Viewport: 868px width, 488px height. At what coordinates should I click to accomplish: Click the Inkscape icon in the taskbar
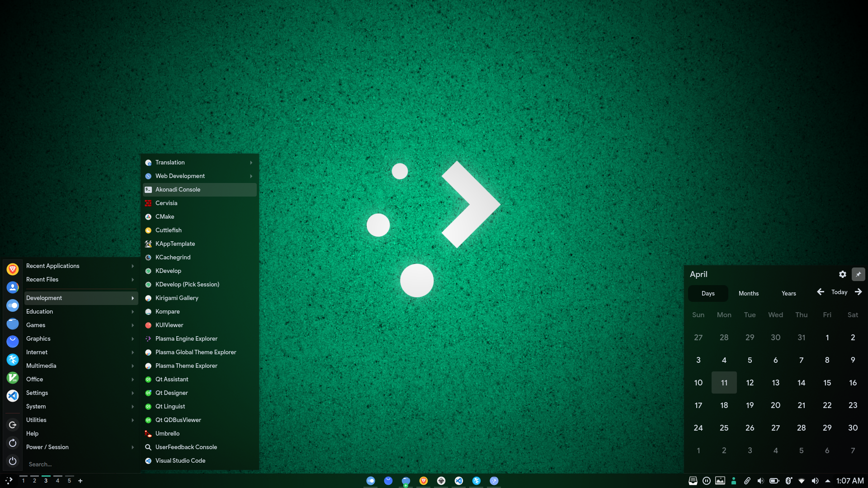(x=441, y=481)
